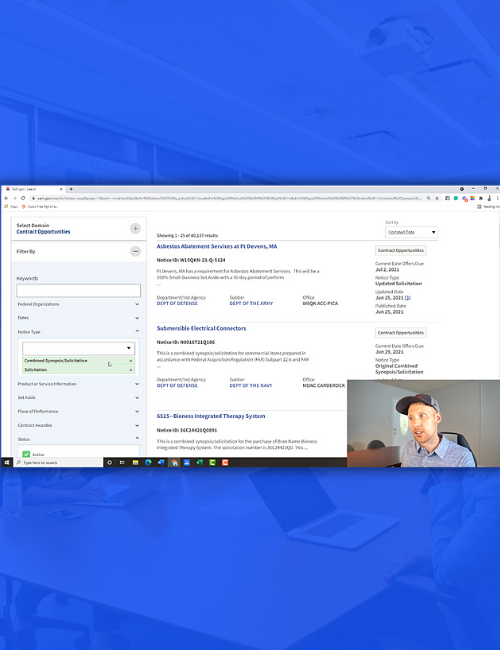Expand the Federal Organizations filter
This screenshot has width=500, height=650.
coord(78,304)
